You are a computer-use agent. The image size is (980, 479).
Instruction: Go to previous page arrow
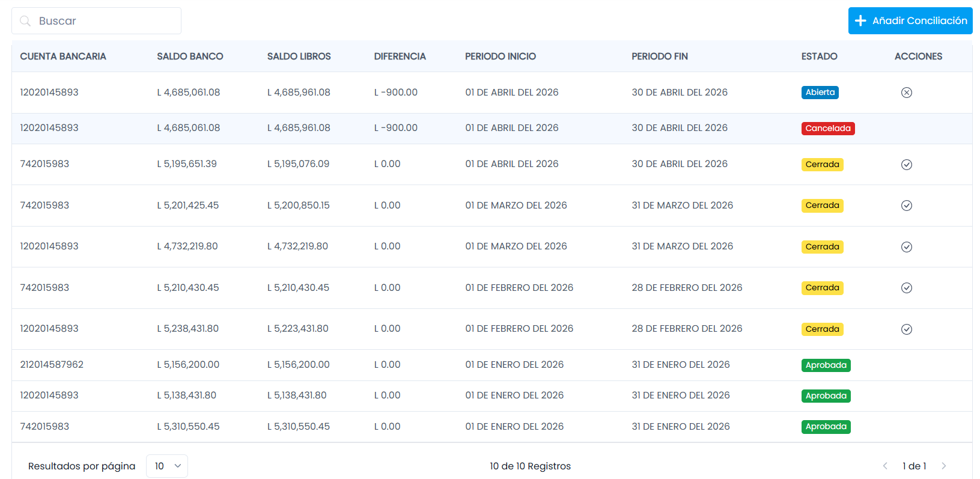coord(885,466)
